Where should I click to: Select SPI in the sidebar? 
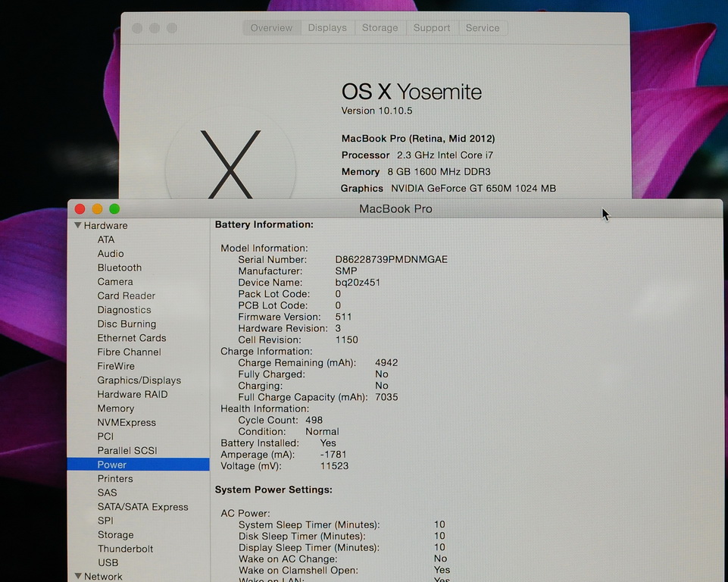105,521
